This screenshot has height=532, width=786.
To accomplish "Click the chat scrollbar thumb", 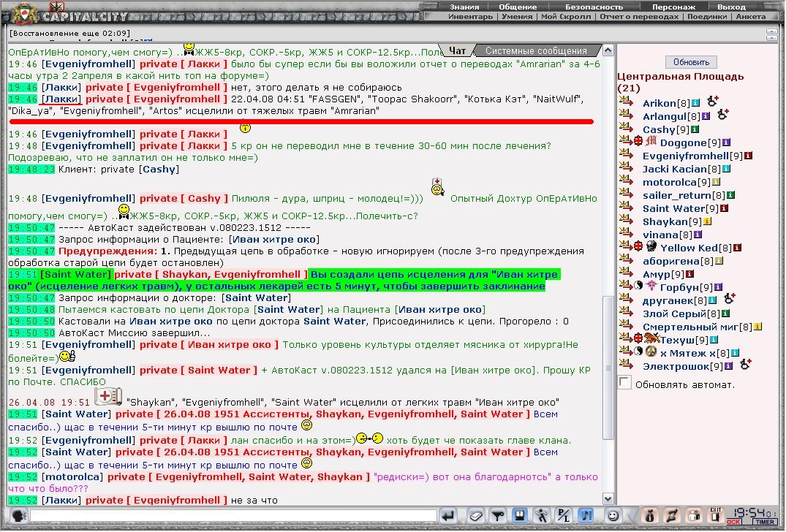I will pyautogui.click(x=608, y=368).
